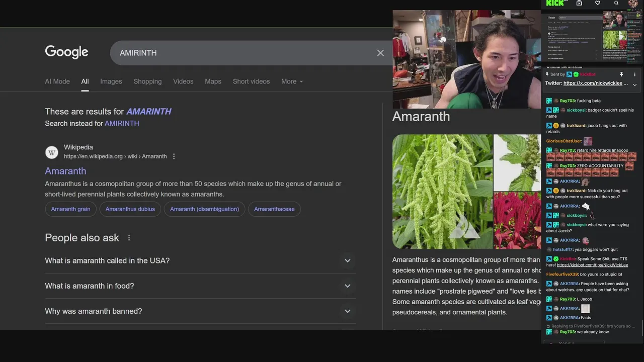The height and width of the screenshot is (362, 644).
Task: Open pinned message three-dot menu
Action: click(x=634, y=74)
